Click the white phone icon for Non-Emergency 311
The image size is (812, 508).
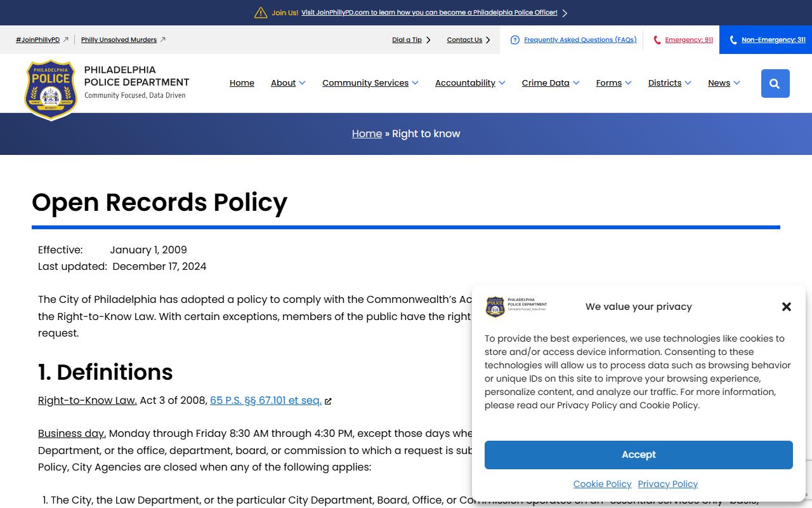[x=733, y=40]
